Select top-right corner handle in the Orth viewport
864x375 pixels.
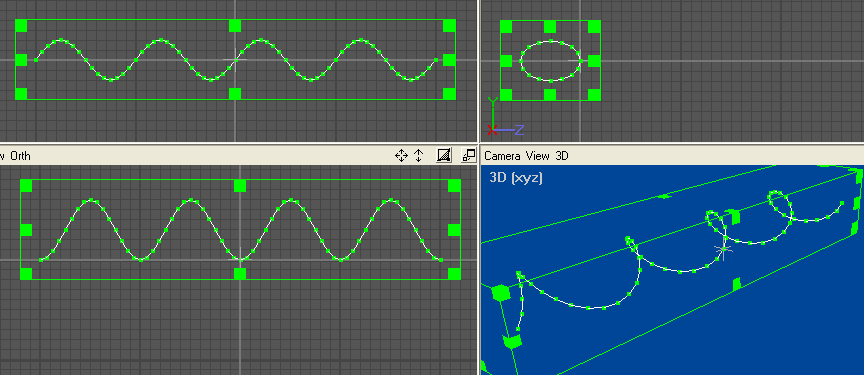[455, 186]
